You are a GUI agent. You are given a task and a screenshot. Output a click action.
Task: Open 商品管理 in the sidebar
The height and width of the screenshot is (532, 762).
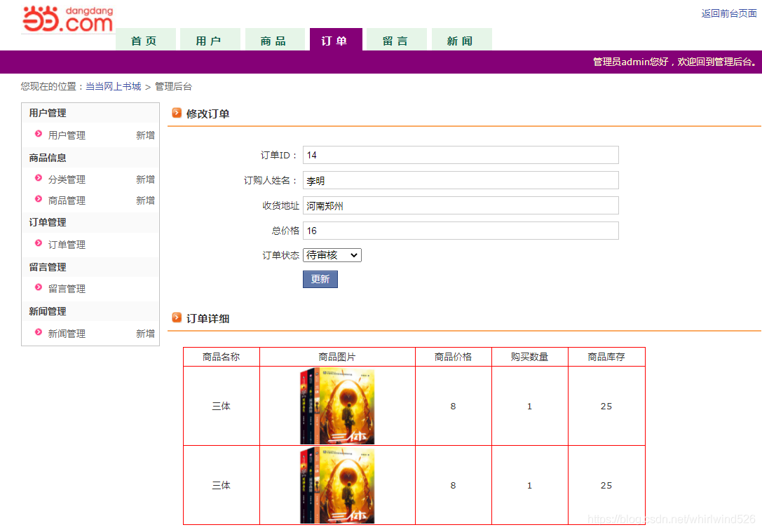[x=67, y=200]
